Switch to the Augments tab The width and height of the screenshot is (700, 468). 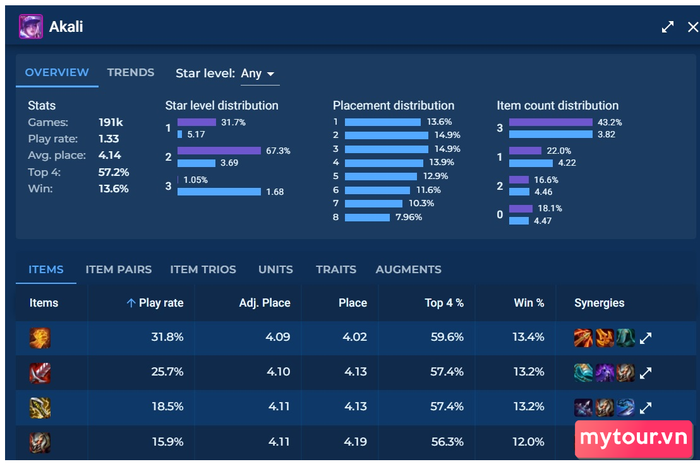(x=408, y=269)
